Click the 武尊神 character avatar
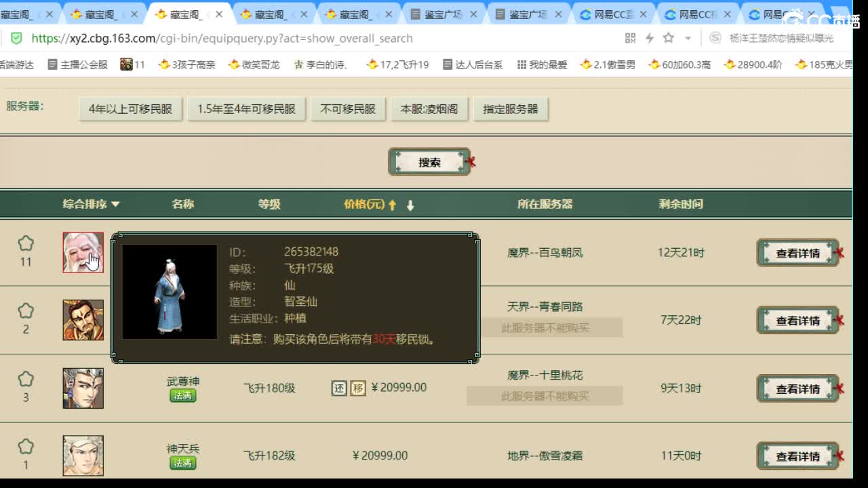Screen dimensions: 868x488 click(x=83, y=388)
